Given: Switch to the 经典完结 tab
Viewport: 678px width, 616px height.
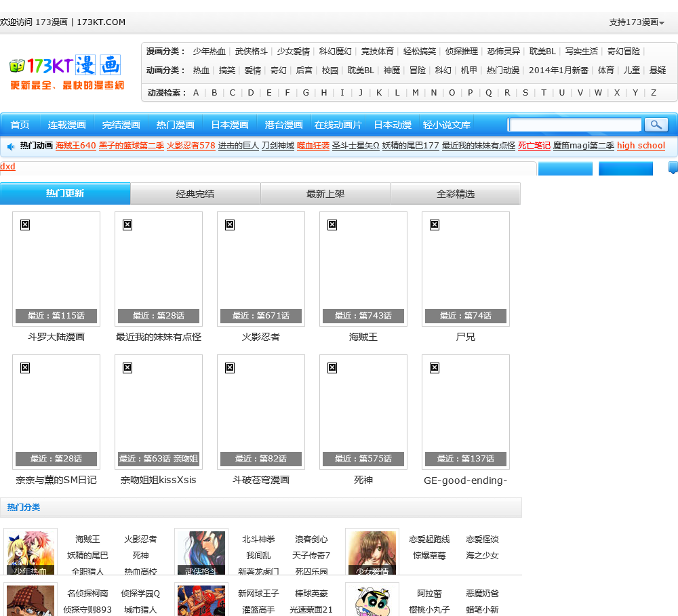Looking at the screenshot, I should point(195,193).
